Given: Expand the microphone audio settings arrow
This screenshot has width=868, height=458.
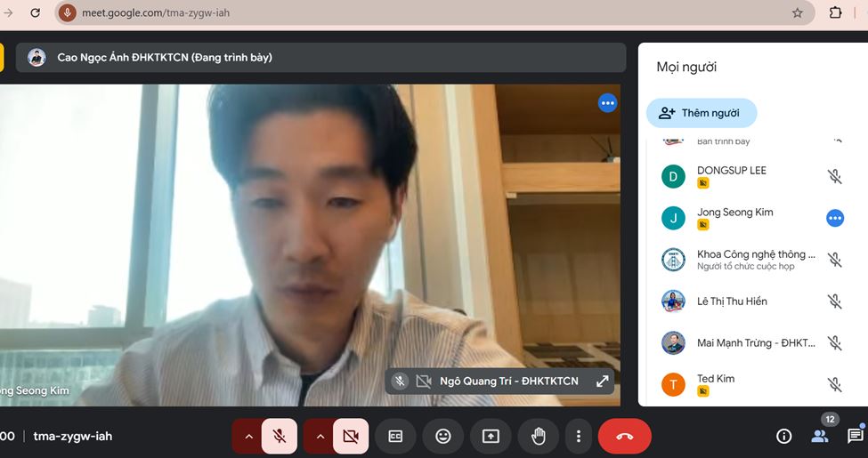Looking at the screenshot, I should pyautogui.click(x=247, y=437).
